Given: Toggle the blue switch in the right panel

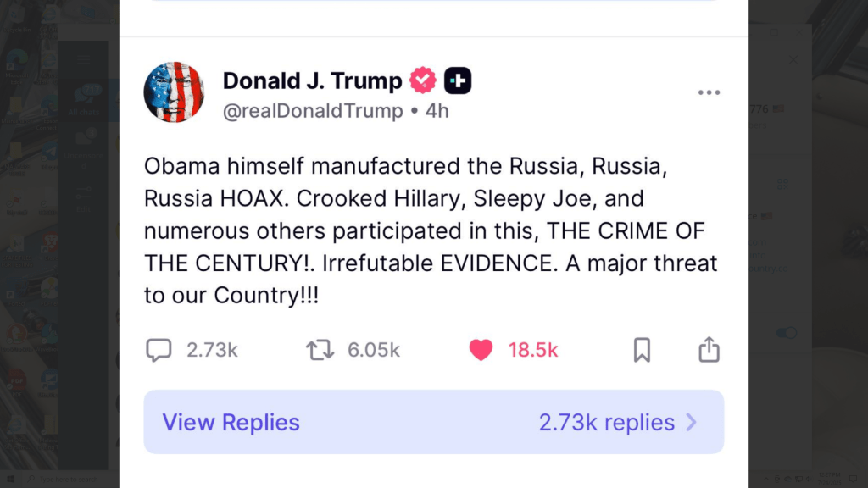Looking at the screenshot, I should [x=787, y=333].
